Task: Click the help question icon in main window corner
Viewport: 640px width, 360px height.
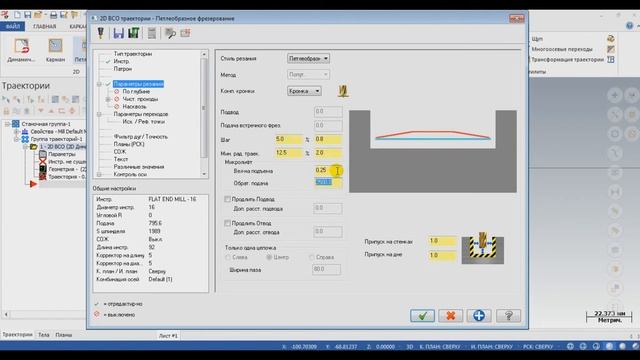Action: (x=629, y=26)
